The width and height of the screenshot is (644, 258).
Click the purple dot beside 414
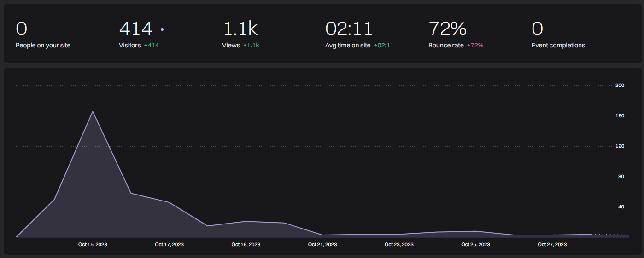click(162, 29)
